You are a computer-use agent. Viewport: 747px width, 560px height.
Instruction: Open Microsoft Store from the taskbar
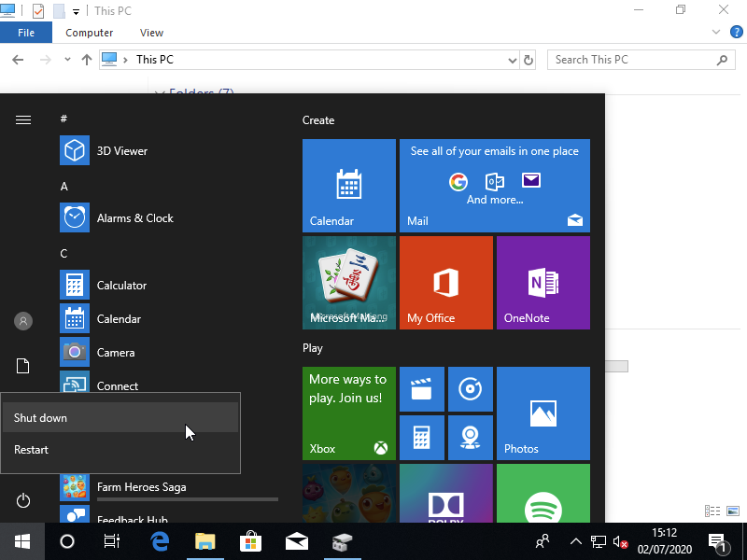coord(250,541)
